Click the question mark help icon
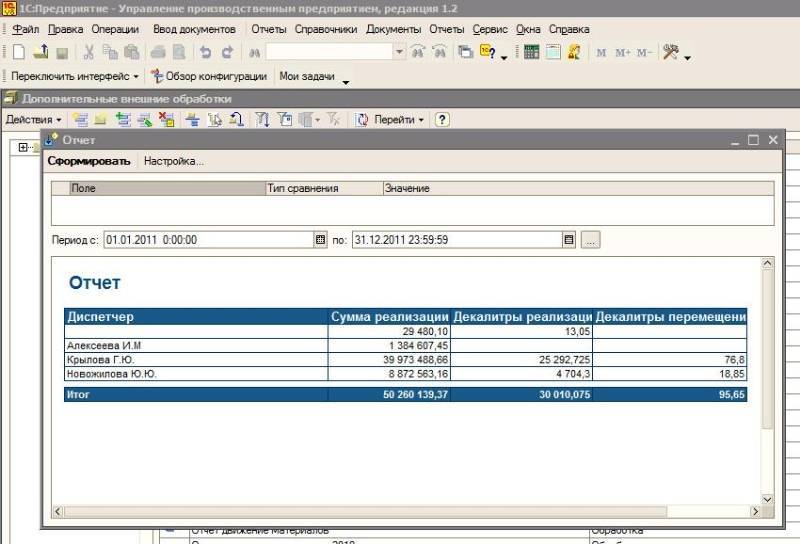Image resolution: width=800 pixels, height=544 pixels. (441, 120)
